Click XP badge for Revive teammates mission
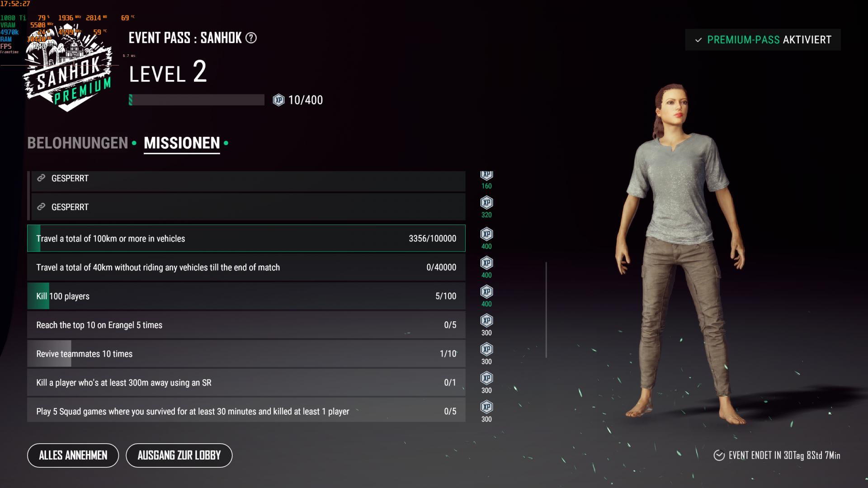868x488 pixels. tap(486, 349)
